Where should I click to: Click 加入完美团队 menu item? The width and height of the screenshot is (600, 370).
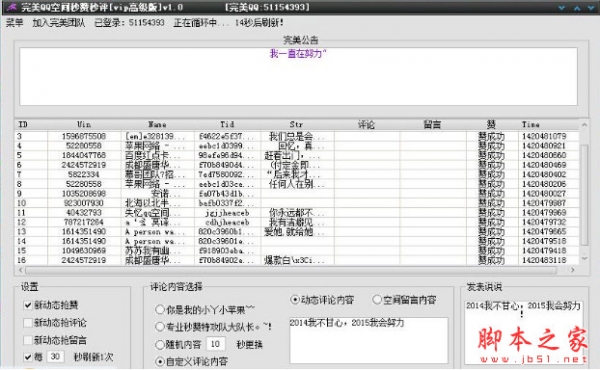point(59,23)
